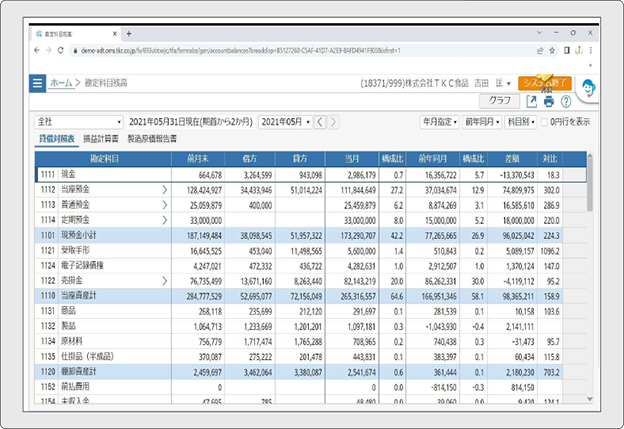
Task: Expand 1112 当座預金 row chevron
Action: coord(165,190)
